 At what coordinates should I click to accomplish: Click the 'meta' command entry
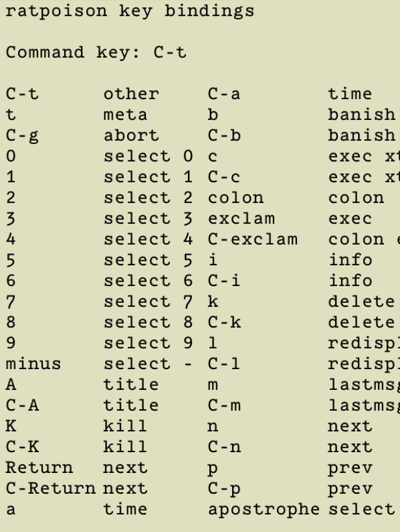(x=125, y=115)
